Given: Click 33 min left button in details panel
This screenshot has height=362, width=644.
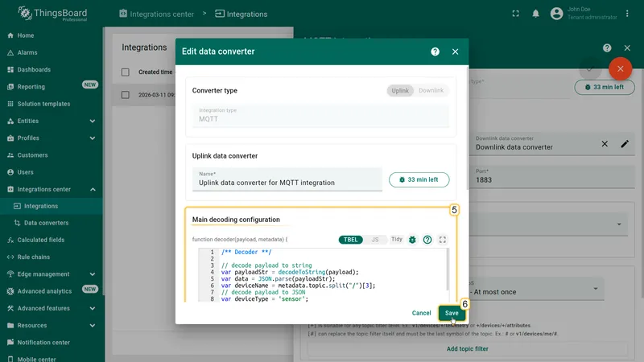Looking at the screenshot, I should click(605, 87).
